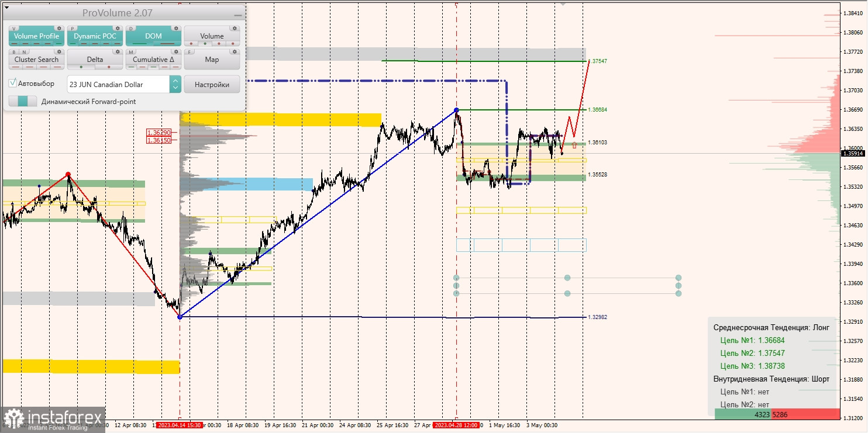Switch the Динамический Forward-point toggle
This screenshot has width=868, height=433.
[x=23, y=101]
